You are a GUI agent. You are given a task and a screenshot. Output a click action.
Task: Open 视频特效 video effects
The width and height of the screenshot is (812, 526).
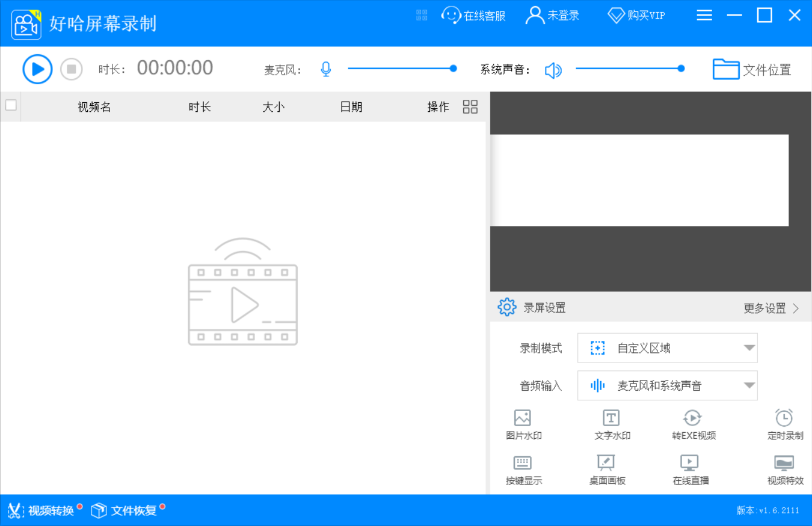click(x=785, y=470)
